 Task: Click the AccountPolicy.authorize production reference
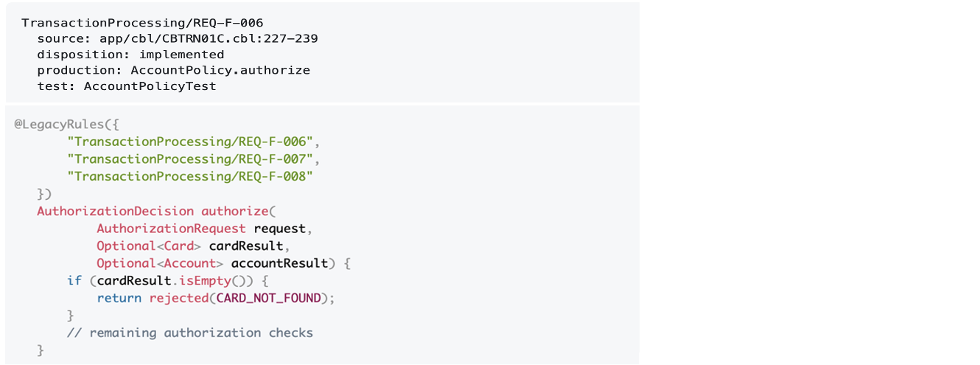(x=220, y=71)
